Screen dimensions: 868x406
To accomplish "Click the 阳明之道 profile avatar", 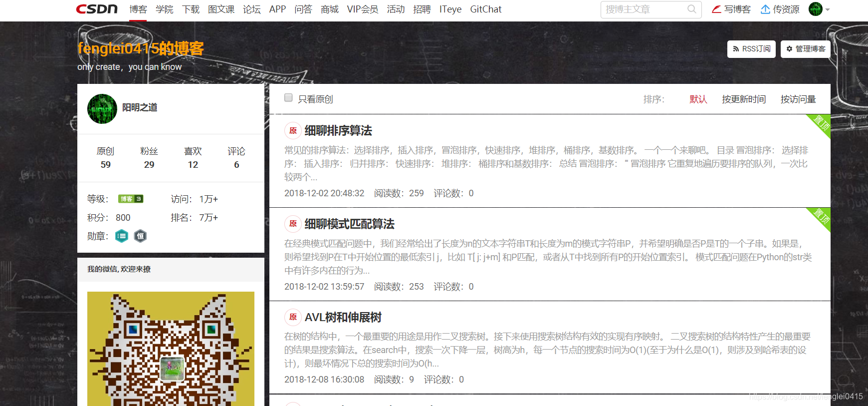I will [x=102, y=109].
